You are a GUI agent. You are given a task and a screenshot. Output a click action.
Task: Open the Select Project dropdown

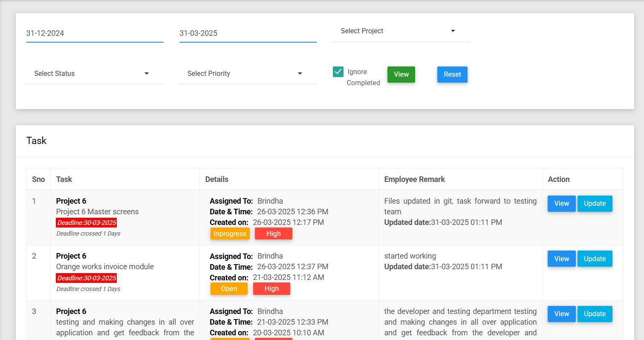point(401,31)
